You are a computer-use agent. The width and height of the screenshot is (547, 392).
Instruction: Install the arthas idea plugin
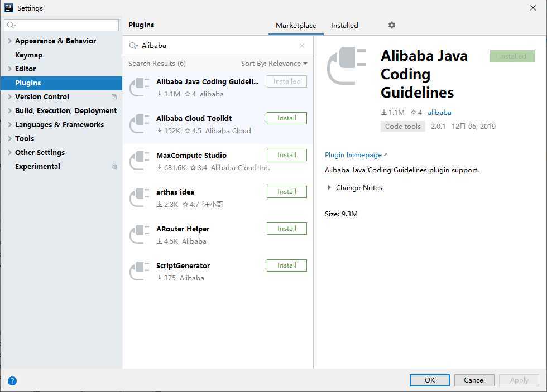pyautogui.click(x=287, y=192)
